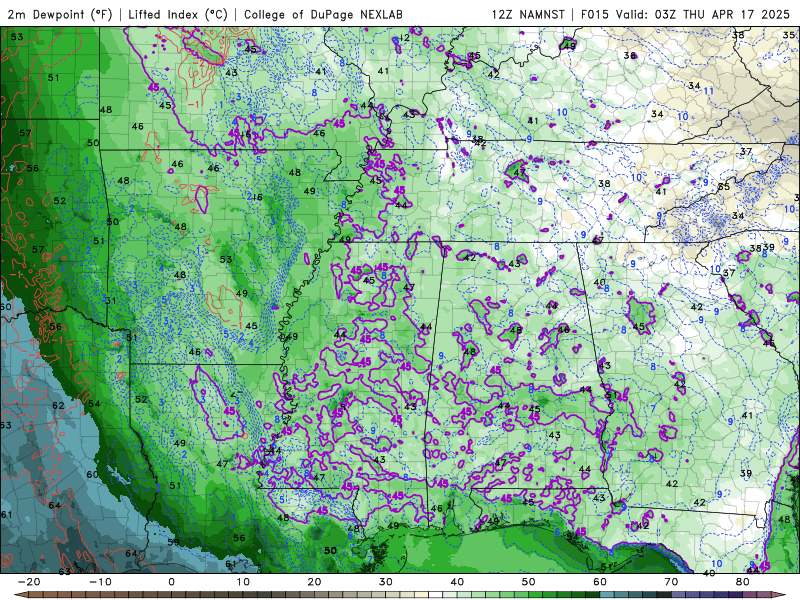Click the "80" color scale label
800x600 pixels.
click(x=743, y=582)
